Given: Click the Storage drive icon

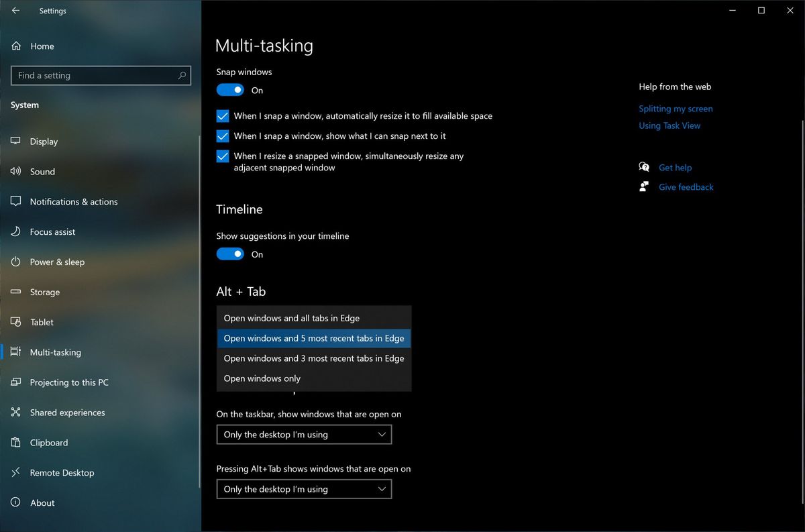Looking at the screenshot, I should coord(15,292).
